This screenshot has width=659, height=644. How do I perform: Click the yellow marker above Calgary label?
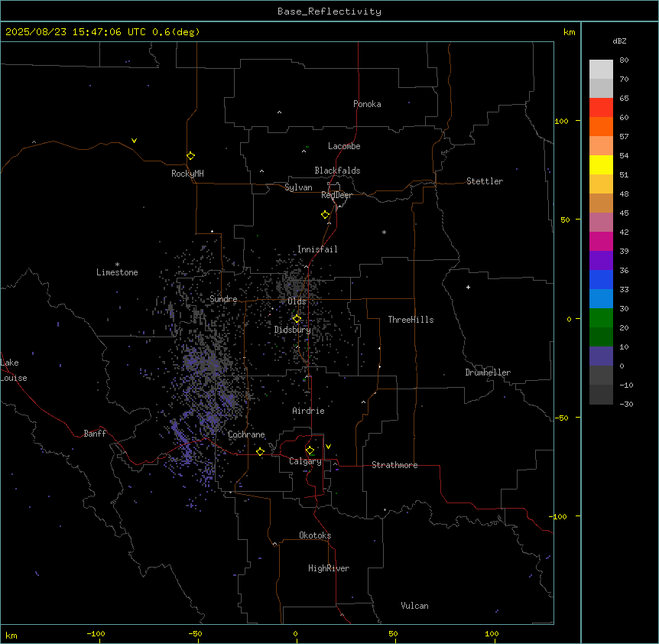(x=310, y=450)
